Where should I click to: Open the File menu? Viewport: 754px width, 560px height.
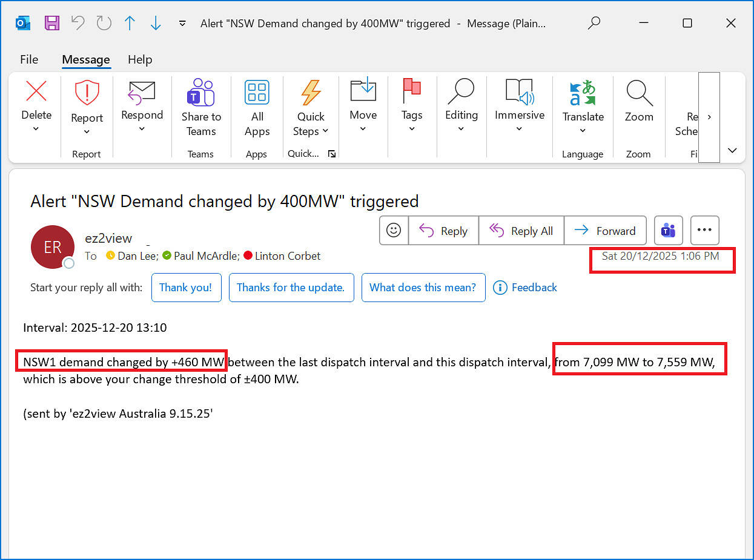(29, 59)
